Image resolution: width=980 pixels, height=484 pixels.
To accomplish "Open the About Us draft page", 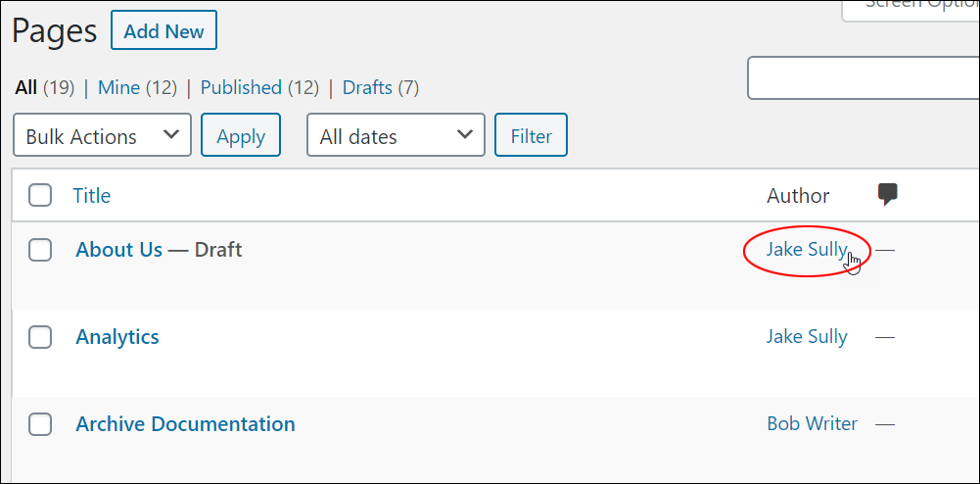I will coord(118,250).
